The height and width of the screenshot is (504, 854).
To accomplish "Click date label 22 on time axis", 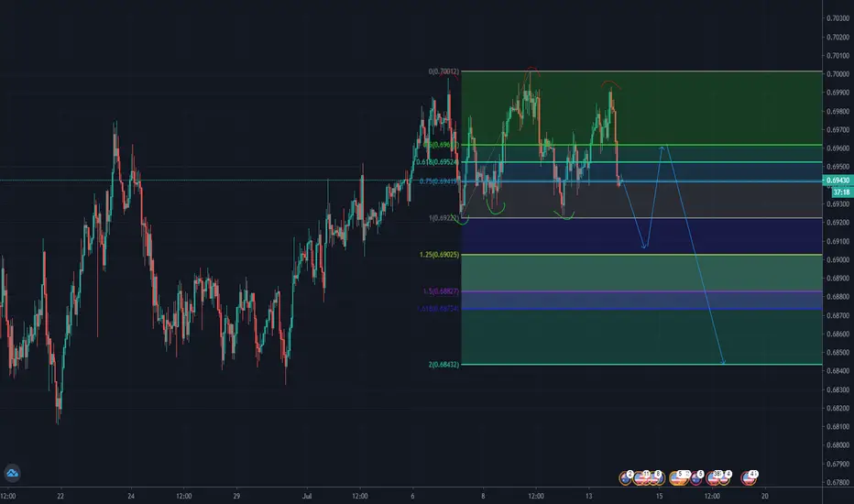I will pos(60,496).
